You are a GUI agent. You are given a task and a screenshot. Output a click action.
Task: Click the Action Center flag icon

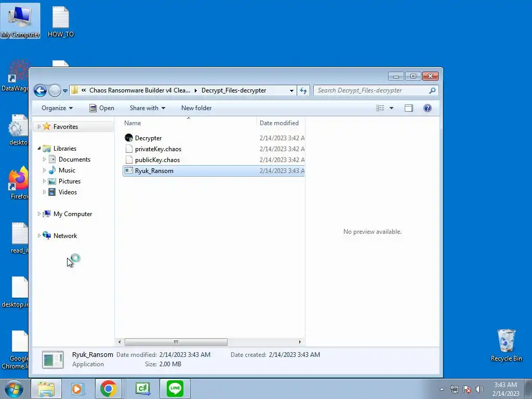point(467,389)
